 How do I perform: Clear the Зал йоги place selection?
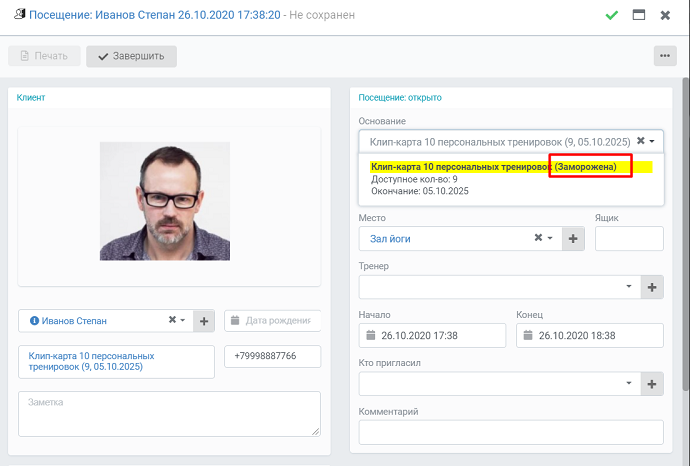pos(538,238)
